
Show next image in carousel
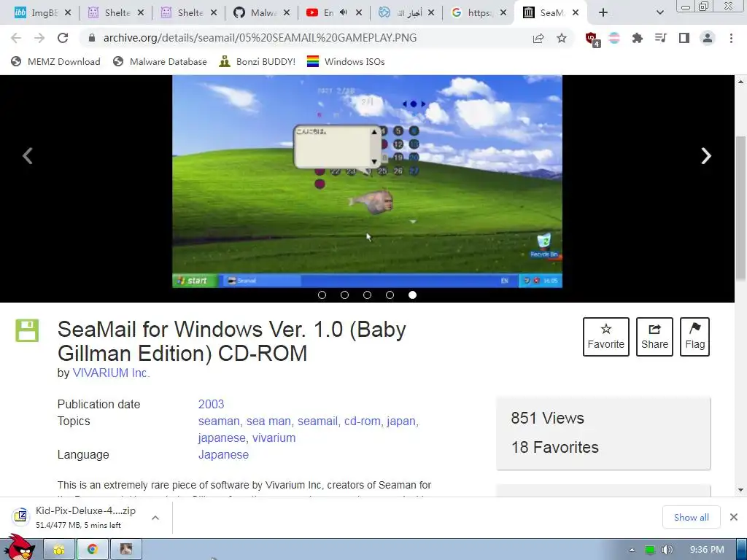point(706,156)
